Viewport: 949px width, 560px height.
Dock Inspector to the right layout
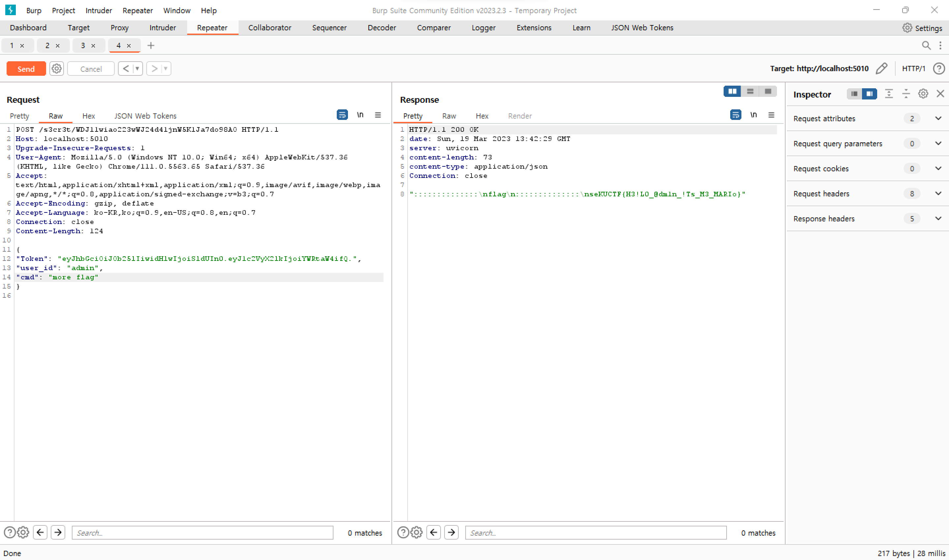click(x=869, y=94)
